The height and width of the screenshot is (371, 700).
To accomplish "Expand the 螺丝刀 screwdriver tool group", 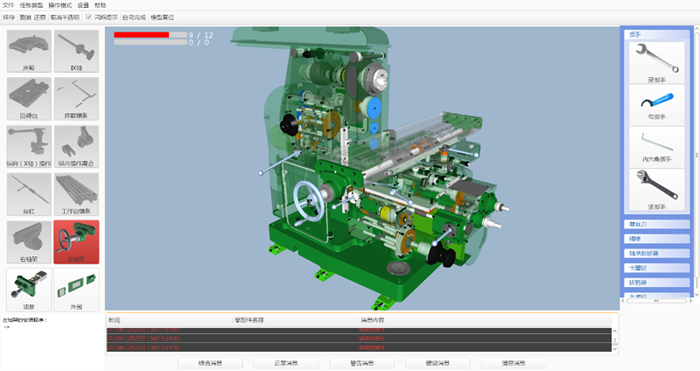I will 657,224.
